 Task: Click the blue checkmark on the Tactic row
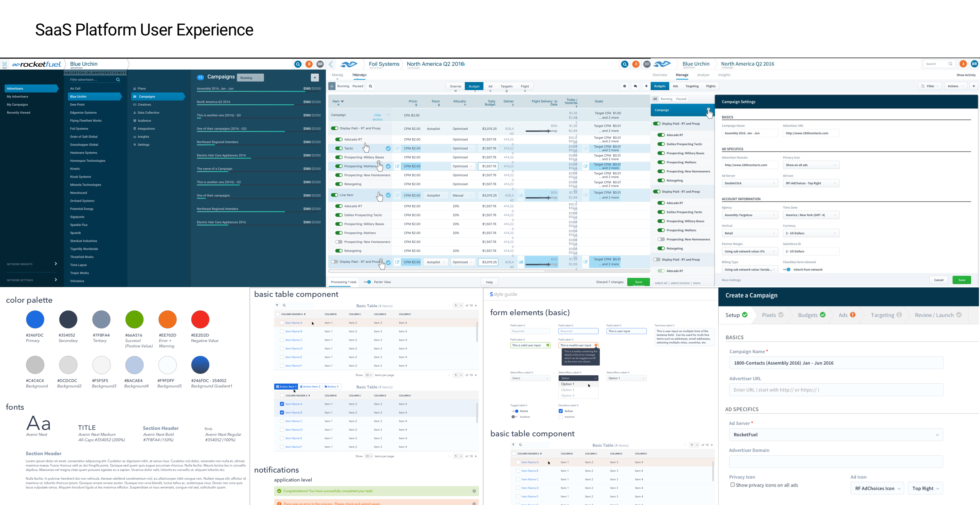388,148
